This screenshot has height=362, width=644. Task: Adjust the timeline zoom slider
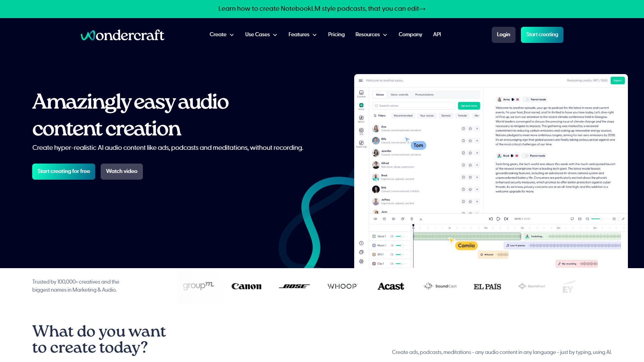(x=600, y=219)
